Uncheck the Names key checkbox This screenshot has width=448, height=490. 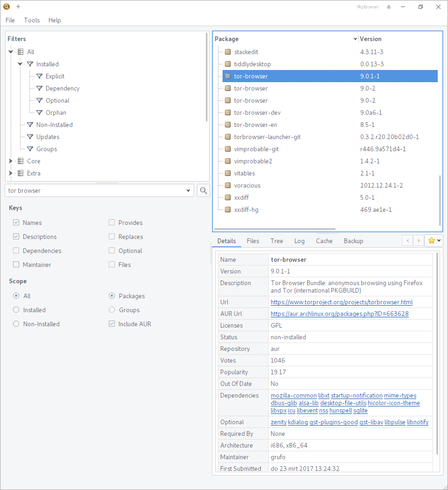(x=16, y=223)
